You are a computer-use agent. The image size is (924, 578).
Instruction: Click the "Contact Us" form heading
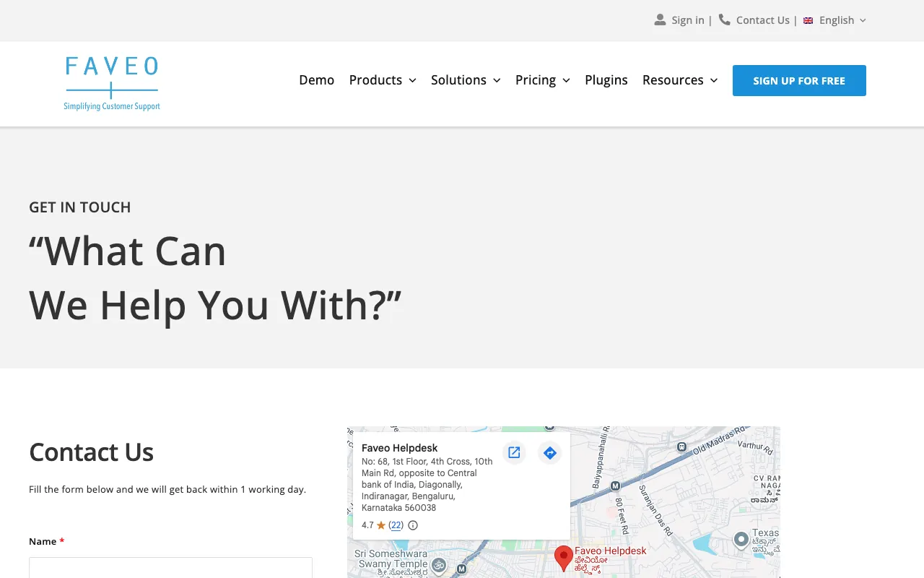click(x=91, y=452)
